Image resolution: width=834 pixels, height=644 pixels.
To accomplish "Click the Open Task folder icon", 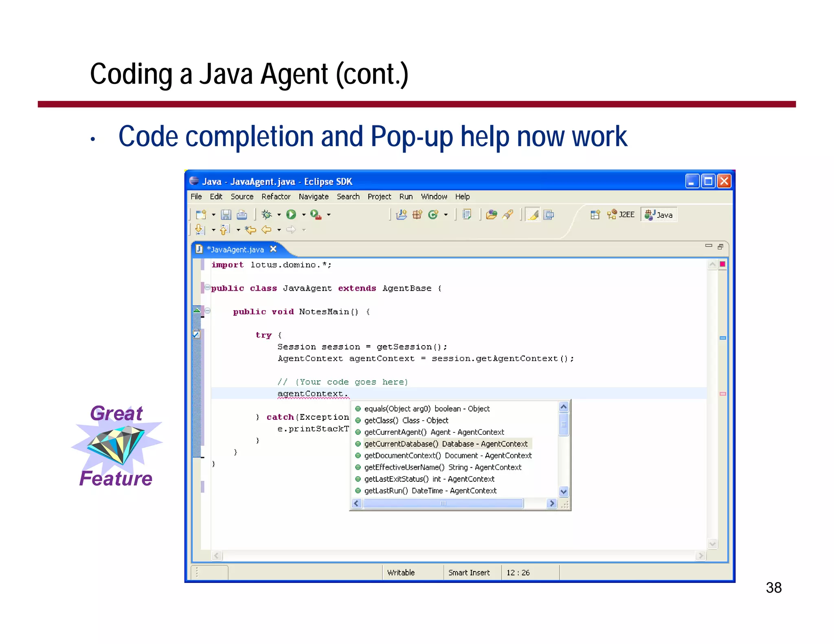I will tap(492, 215).
